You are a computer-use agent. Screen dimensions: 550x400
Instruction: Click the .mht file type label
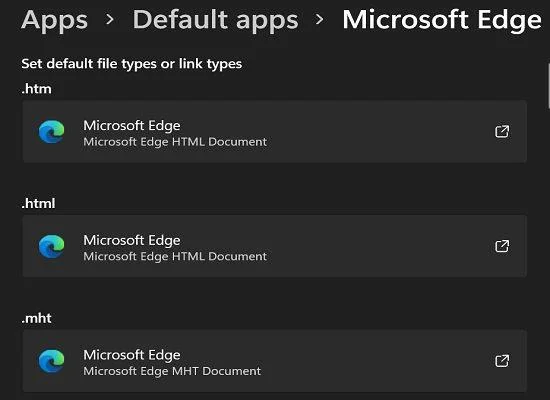point(36,318)
